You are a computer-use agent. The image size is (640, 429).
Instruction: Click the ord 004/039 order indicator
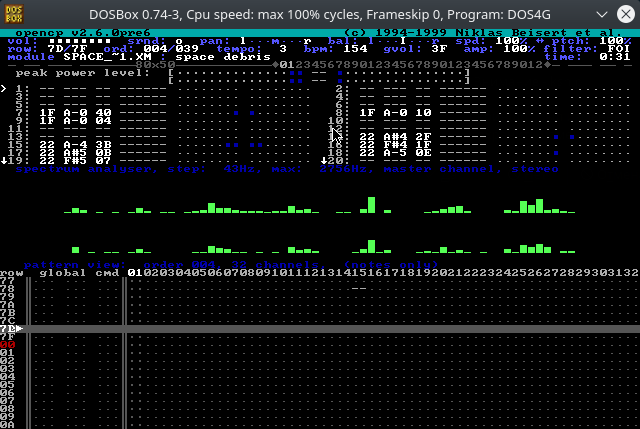(x=171, y=49)
